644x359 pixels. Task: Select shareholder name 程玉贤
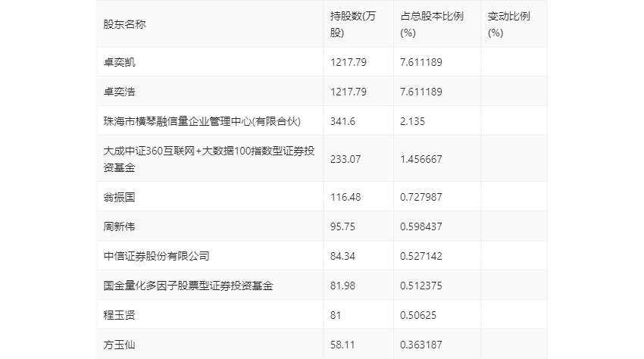pyautogui.click(x=119, y=315)
